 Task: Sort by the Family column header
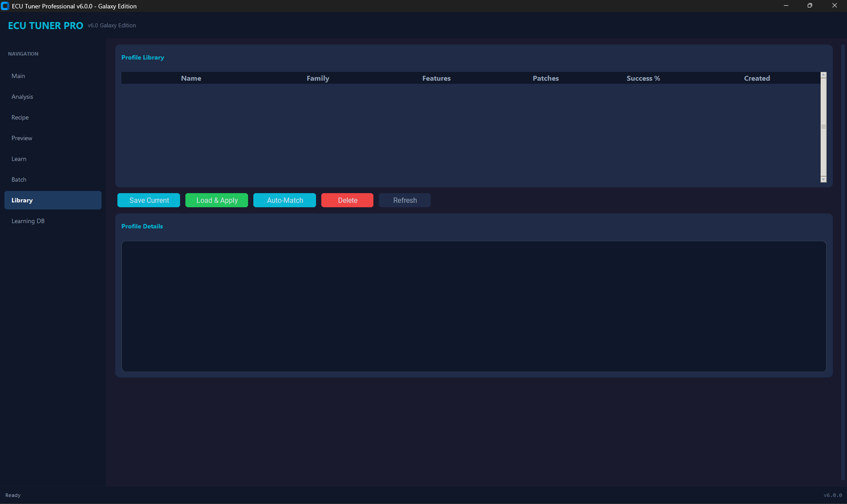[x=318, y=78]
